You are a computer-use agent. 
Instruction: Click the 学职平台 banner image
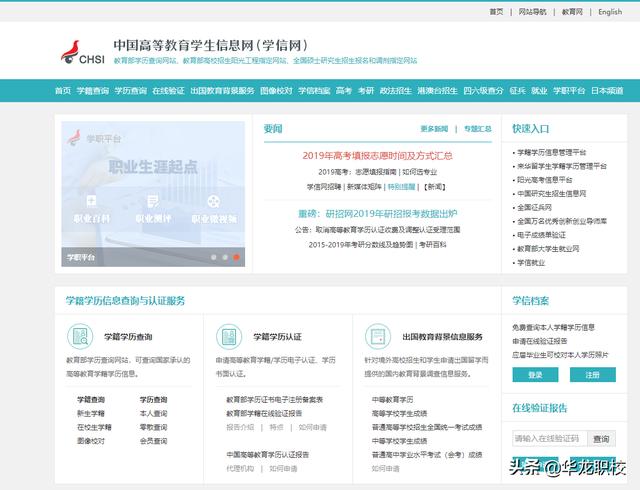pyautogui.click(x=153, y=194)
